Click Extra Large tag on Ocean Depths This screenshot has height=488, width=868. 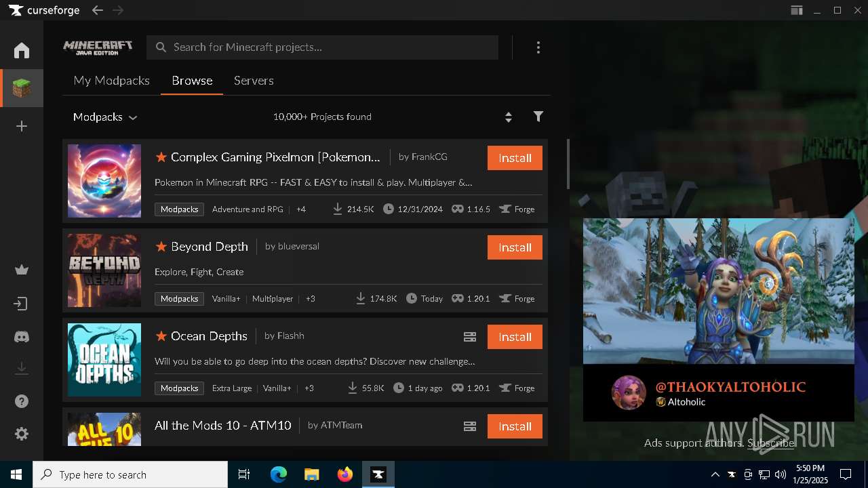coord(232,388)
